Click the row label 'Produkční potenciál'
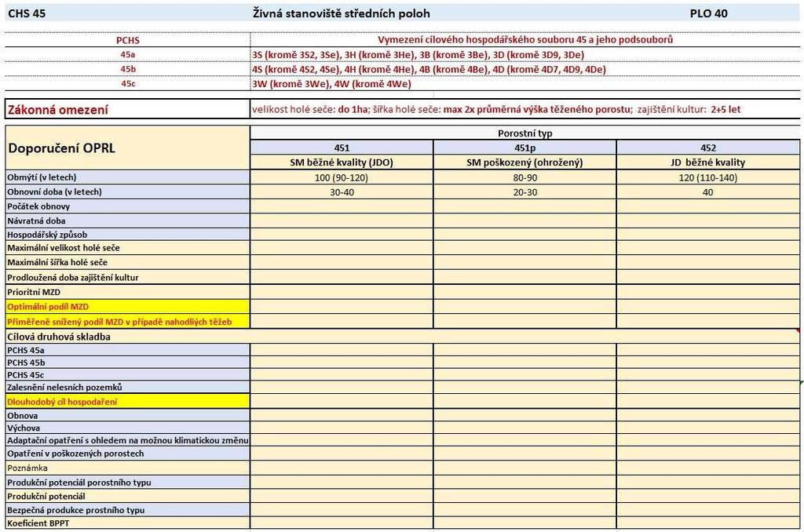The image size is (804, 532). point(127,496)
